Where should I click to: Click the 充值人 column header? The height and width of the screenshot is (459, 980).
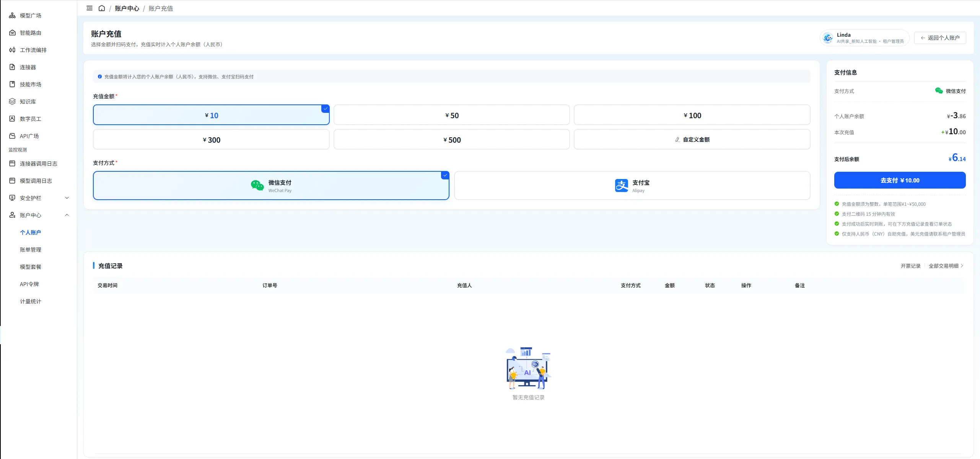tap(464, 286)
